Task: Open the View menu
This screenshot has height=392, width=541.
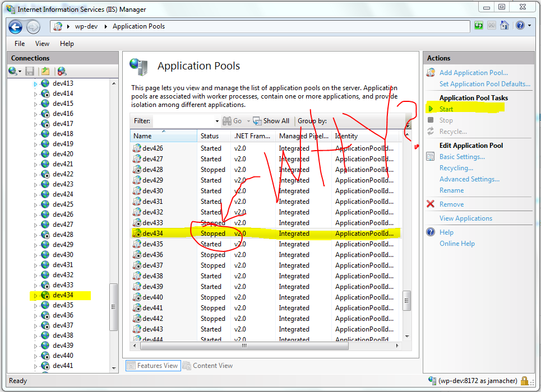Action: pos(42,44)
